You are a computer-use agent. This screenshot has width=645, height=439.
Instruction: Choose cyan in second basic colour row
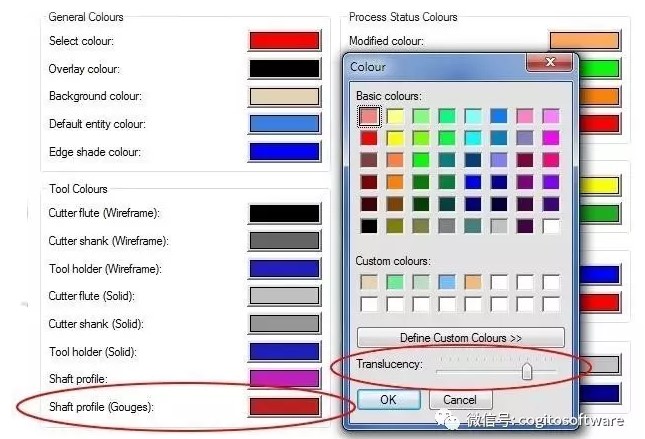473,138
